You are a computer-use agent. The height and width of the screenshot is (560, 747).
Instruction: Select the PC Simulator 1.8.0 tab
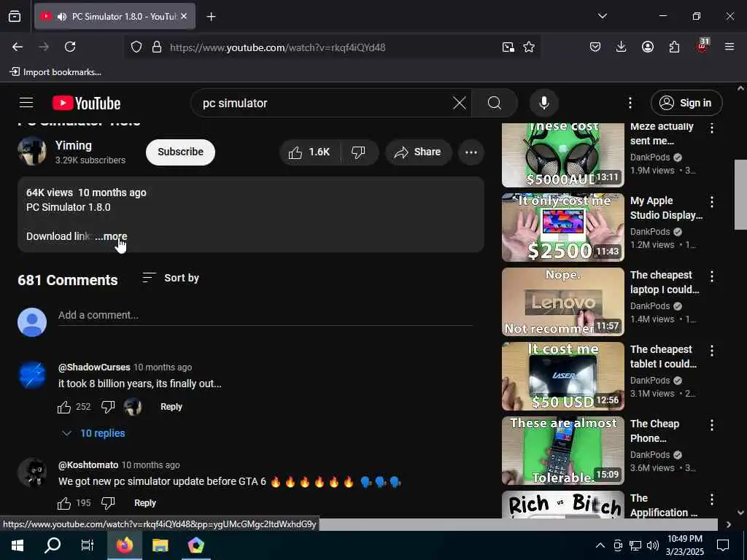click(x=115, y=17)
